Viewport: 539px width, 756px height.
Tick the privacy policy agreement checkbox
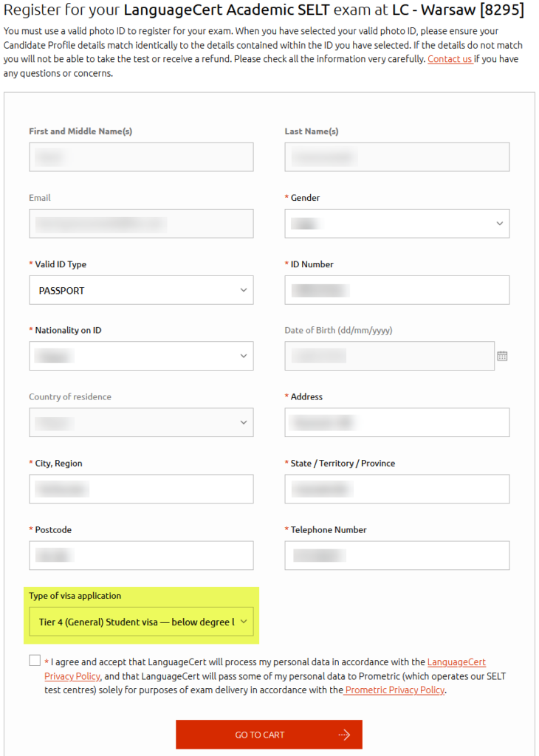pyautogui.click(x=35, y=661)
